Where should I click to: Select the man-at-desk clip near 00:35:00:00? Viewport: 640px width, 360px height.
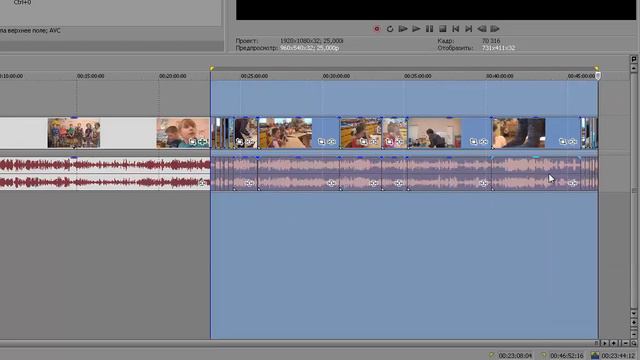click(x=434, y=133)
